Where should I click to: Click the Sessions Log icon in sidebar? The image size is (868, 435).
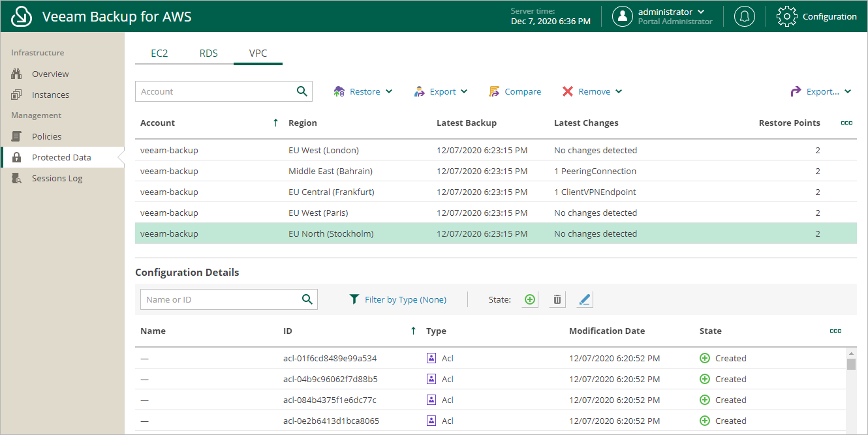click(x=17, y=179)
